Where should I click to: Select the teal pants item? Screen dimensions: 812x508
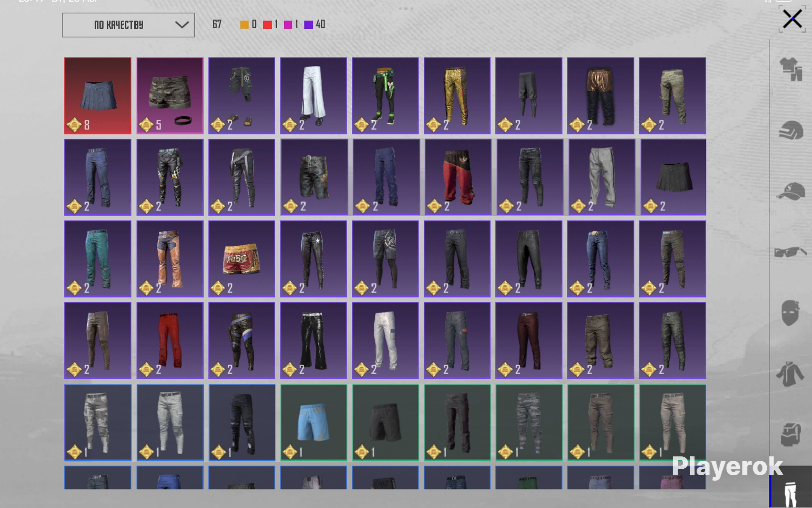[98, 259]
